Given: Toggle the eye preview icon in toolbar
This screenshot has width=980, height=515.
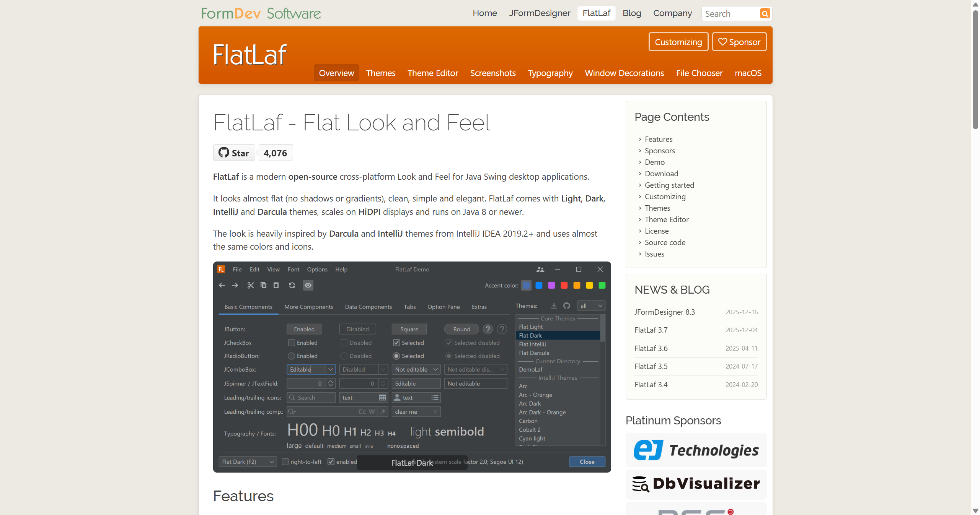Looking at the screenshot, I should [308, 285].
